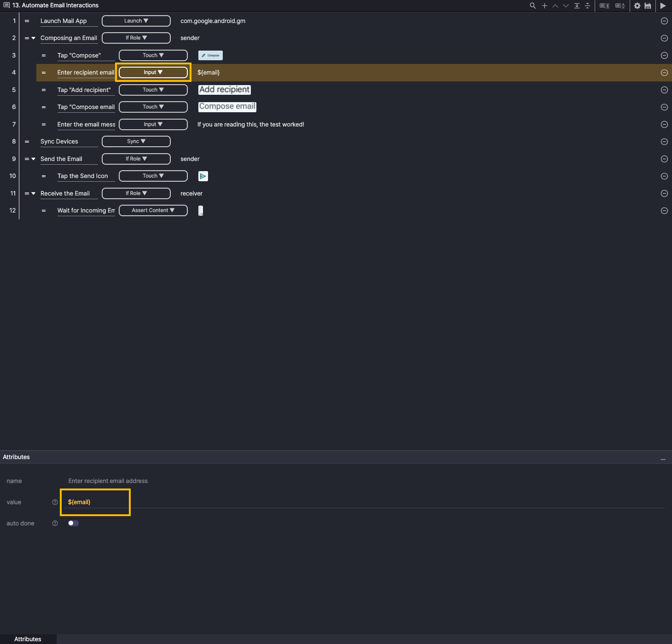The height and width of the screenshot is (644, 672).
Task: Click the collapse all steps icon
Action: coord(587,6)
